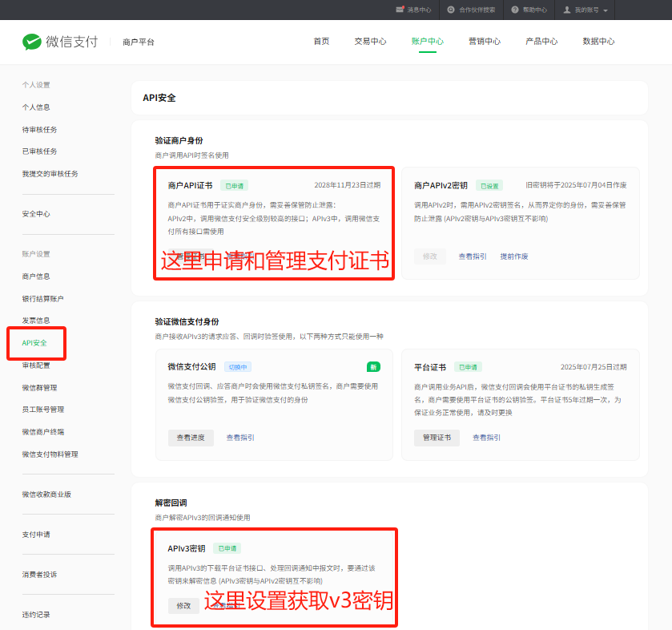
Task: Open 提前作废 link for APIv2密钥
Action: 514,256
